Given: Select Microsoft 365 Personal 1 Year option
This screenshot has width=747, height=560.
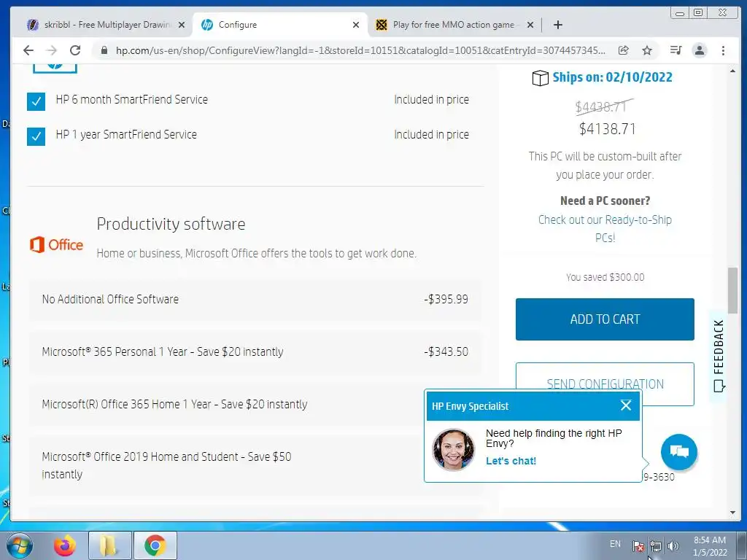Looking at the screenshot, I should pos(255,352).
